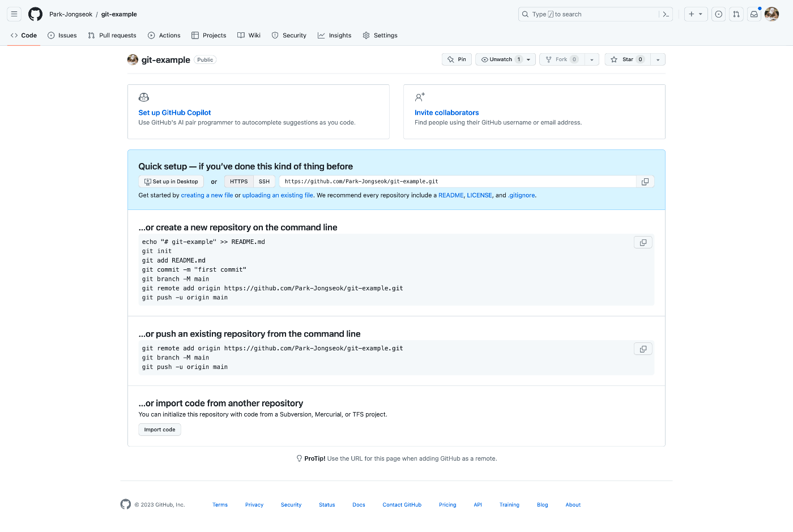
Task: Open the Invite collaborators link
Action: (x=447, y=113)
